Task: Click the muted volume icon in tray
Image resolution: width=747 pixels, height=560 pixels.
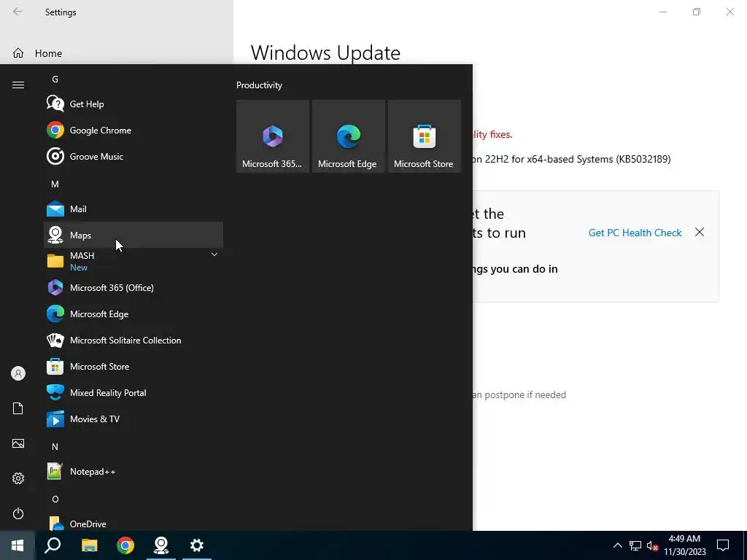Action: pos(652,545)
